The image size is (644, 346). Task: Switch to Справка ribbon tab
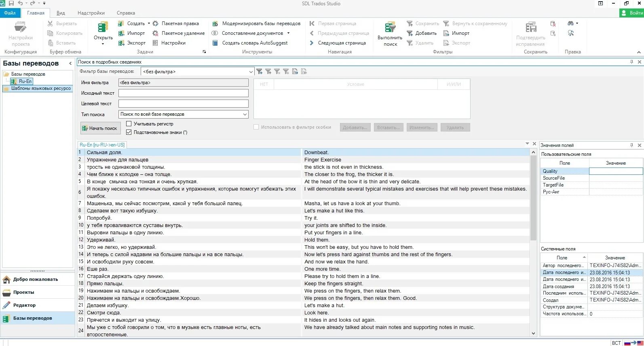(x=126, y=13)
